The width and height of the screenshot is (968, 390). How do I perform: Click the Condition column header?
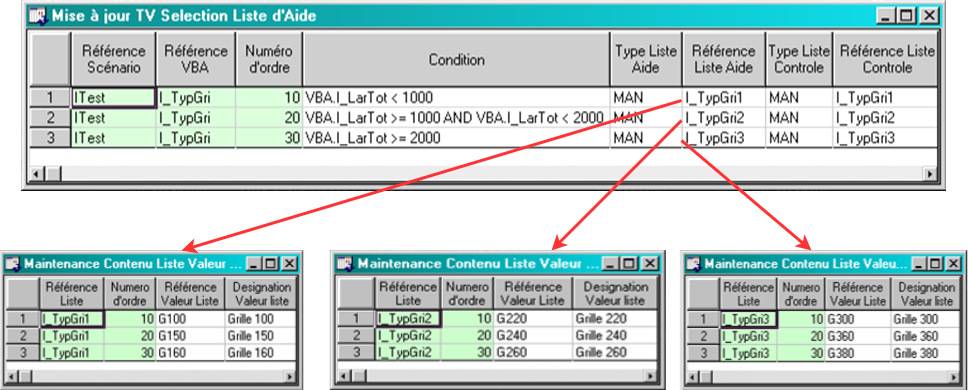point(456,60)
